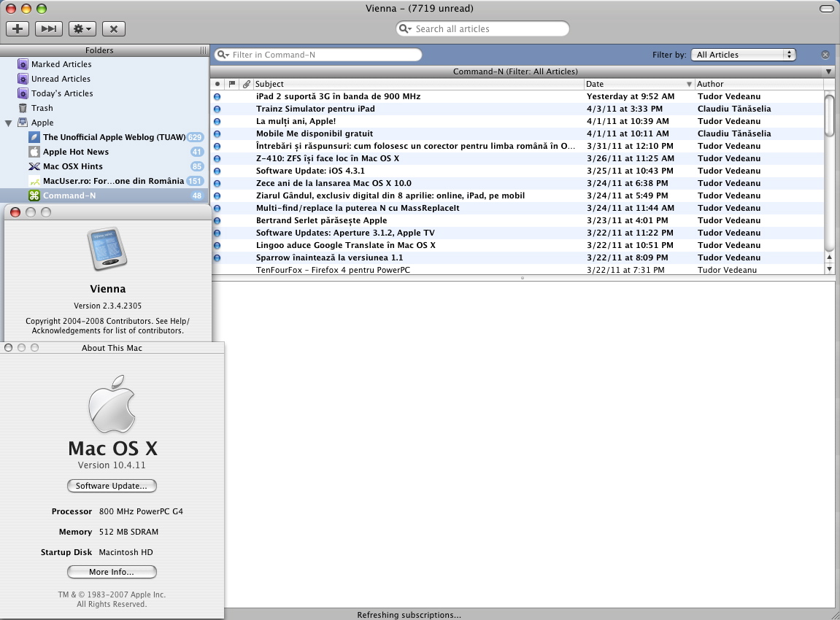Toggle unread dot for Trainz Simulator article

217,109
